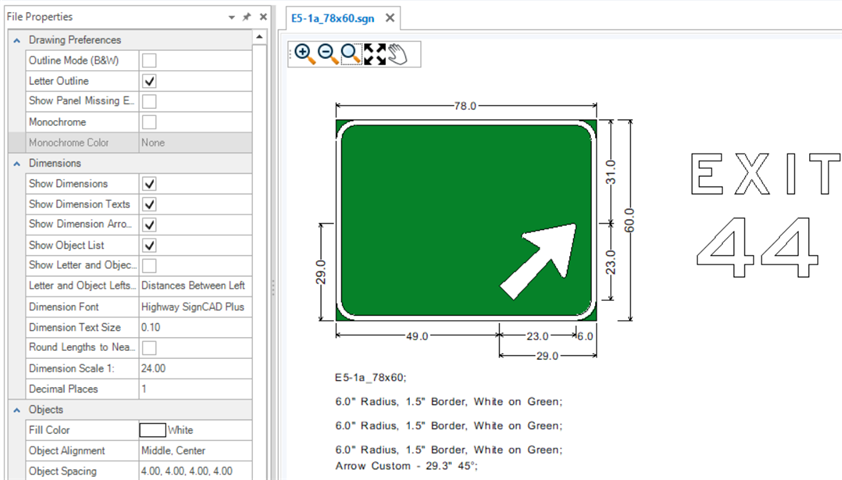Click the Zoom Extents arrows icon
This screenshot has height=480, width=842.
pos(375,54)
